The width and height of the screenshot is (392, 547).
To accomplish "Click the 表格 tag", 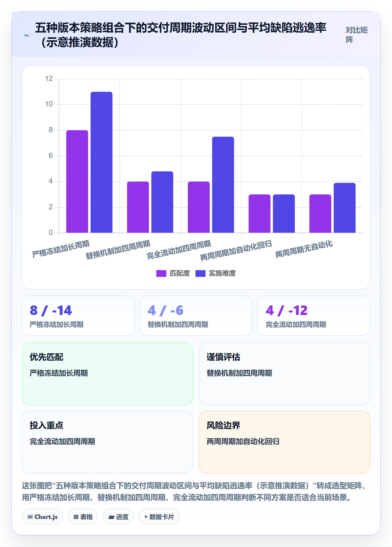I will coord(83,516).
